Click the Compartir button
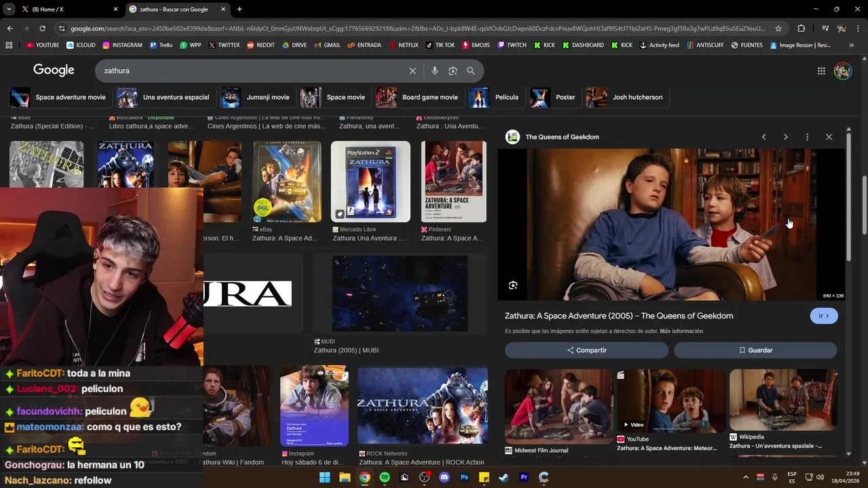Image resolution: width=868 pixels, height=488 pixels. pyautogui.click(x=587, y=350)
